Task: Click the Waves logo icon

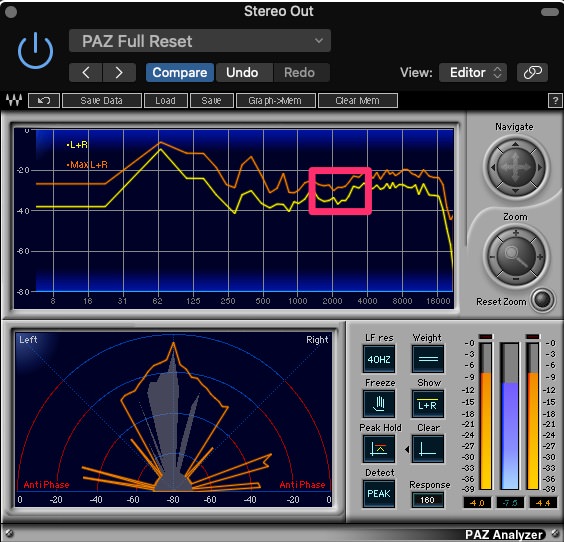Action: coord(14,100)
